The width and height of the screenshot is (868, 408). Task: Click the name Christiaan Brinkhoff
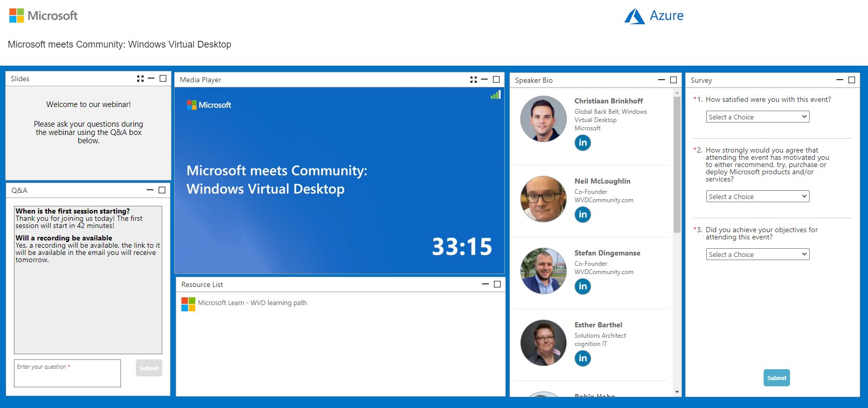609,101
